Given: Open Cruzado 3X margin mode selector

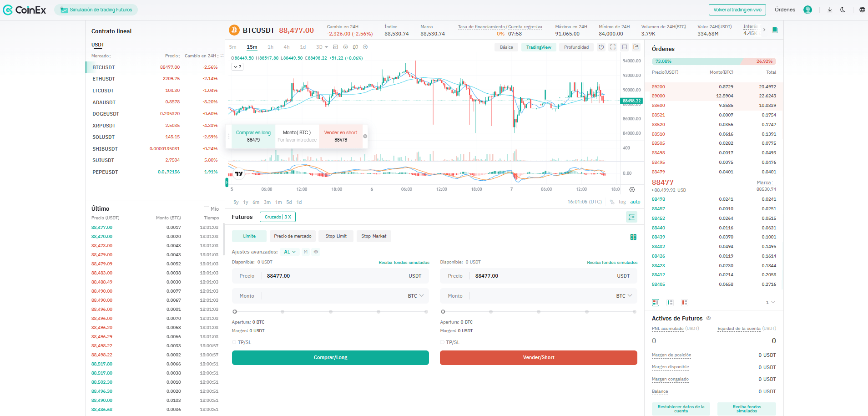Looking at the screenshot, I should [x=278, y=217].
